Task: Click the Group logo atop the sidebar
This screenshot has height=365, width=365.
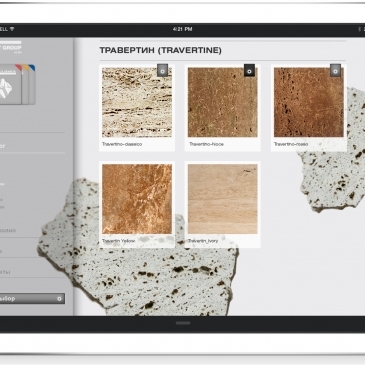Action: [x=11, y=47]
